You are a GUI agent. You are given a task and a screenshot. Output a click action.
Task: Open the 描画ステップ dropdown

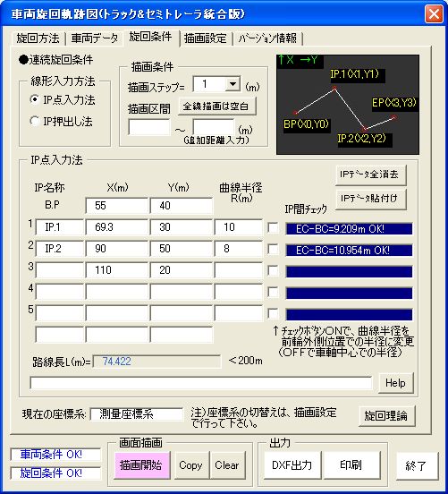[x=232, y=84]
